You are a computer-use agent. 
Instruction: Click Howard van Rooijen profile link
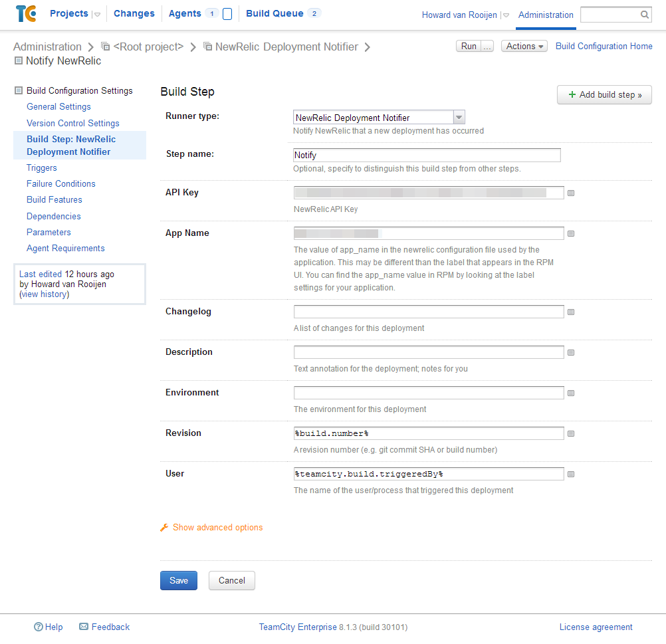(459, 15)
